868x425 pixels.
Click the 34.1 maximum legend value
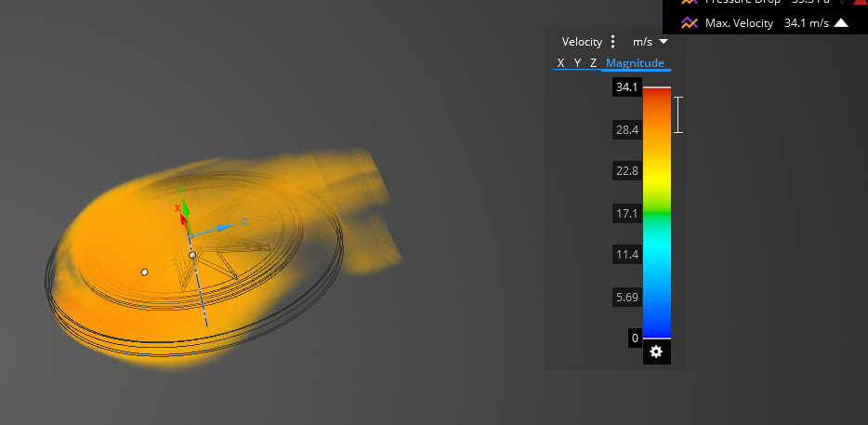click(627, 87)
